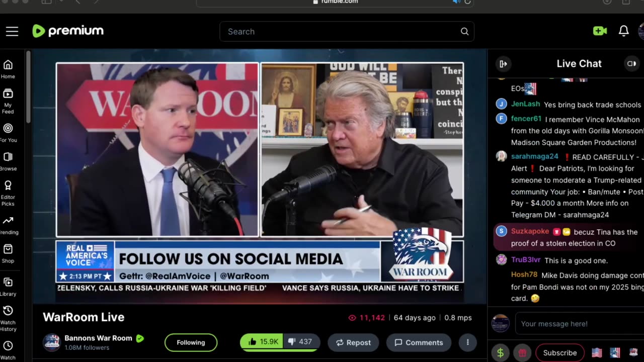The image size is (644, 362).
Task: Click the '0.8 mps' stat
Action: pos(458,318)
